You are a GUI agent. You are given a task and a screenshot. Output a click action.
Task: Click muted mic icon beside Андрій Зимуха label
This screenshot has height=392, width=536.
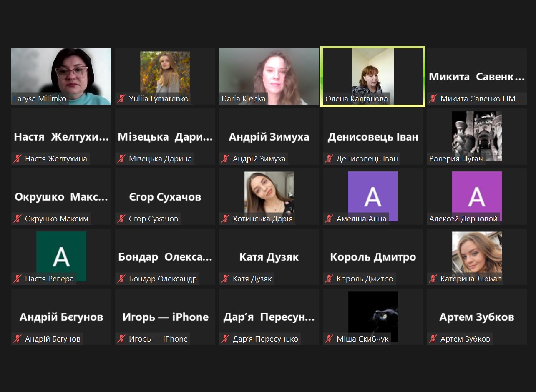coord(225,158)
